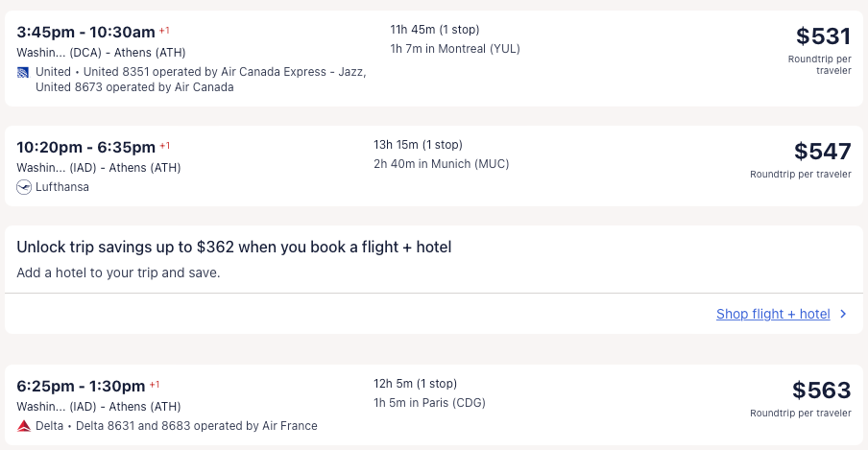The width and height of the screenshot is (868, 450).
Task: Click the red Delta triangle logo
Action: 23,426
